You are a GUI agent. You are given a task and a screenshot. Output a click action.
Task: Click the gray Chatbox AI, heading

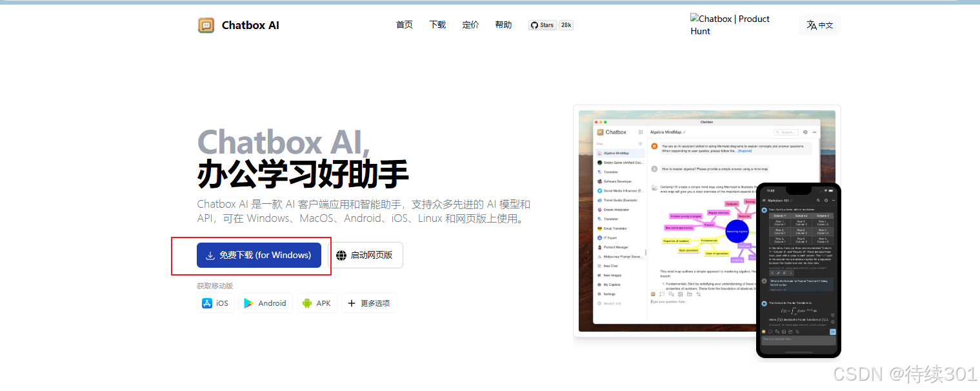coord(284,142)
